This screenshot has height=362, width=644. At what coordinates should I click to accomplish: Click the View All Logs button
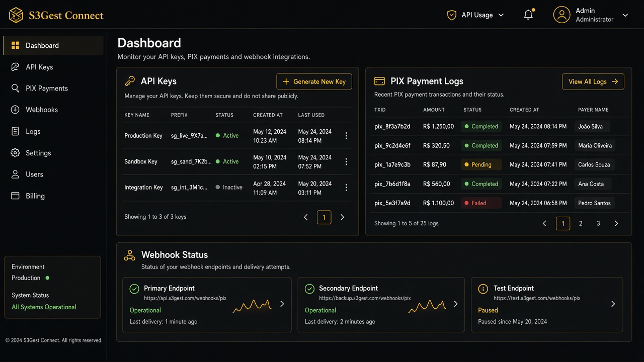click(593, 81)
